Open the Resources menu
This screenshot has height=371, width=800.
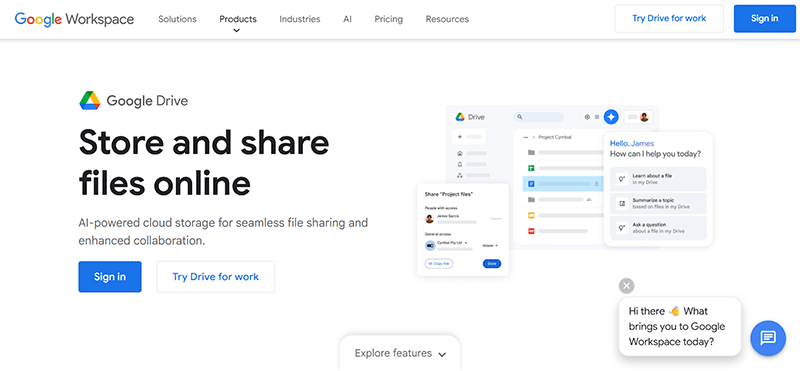coord(447,19)
